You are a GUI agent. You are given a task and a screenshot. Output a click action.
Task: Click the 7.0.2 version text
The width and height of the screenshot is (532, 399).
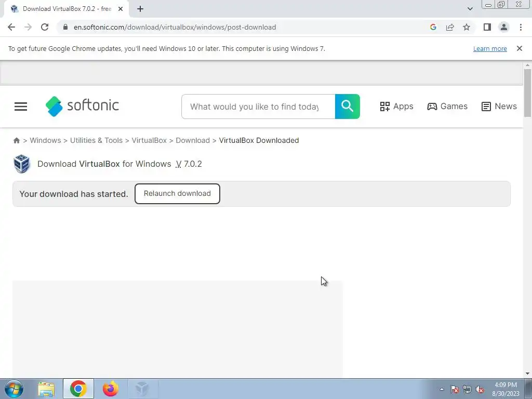[193, 164]
